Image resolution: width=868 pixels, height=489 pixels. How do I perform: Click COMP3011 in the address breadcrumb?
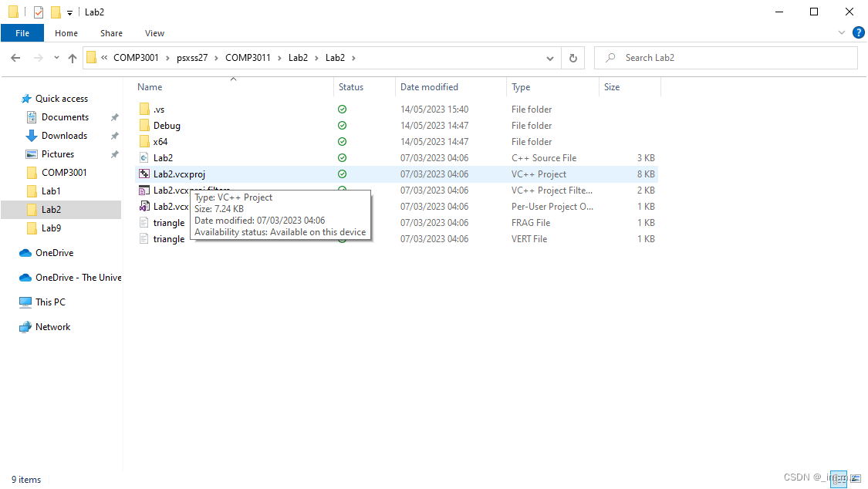click(x=248, y=58)
